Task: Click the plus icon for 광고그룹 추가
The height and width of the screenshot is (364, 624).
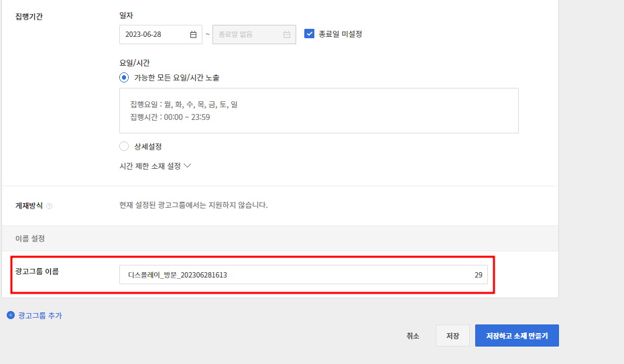Action: coord(11,315)
